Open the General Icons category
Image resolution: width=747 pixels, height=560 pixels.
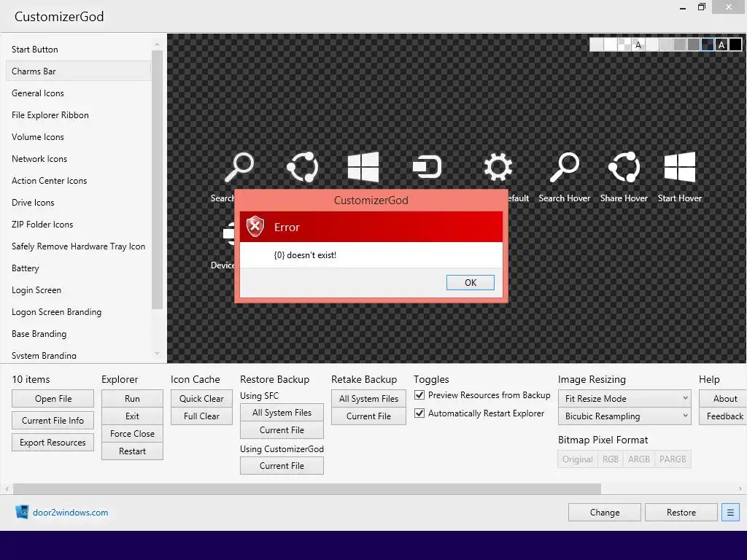(x=79, y=93)
